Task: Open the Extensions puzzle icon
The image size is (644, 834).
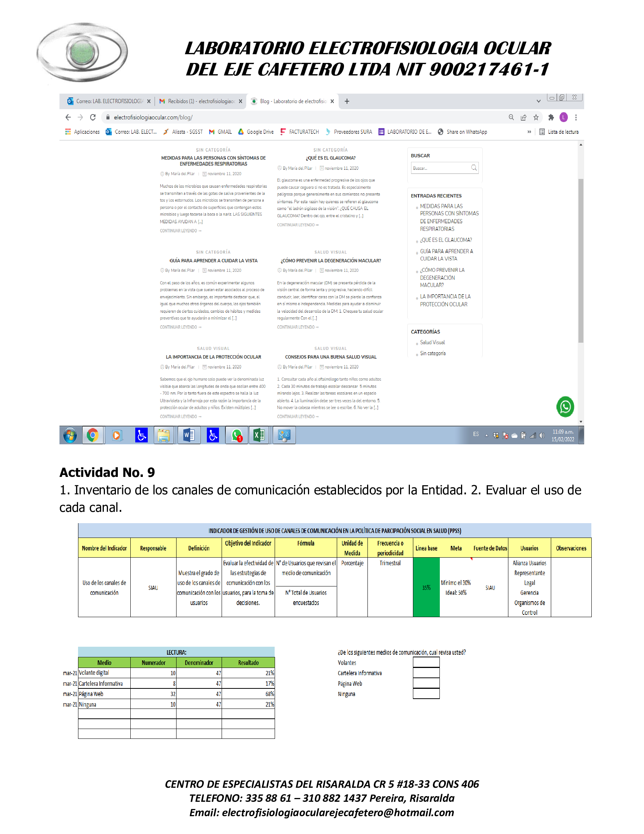Action: point(551,117)
